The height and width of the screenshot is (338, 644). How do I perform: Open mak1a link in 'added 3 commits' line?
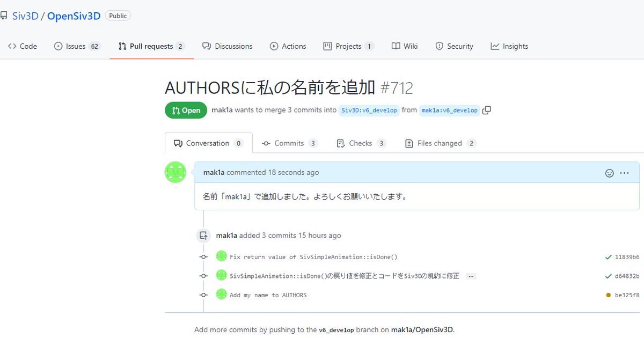coord(226,235)
